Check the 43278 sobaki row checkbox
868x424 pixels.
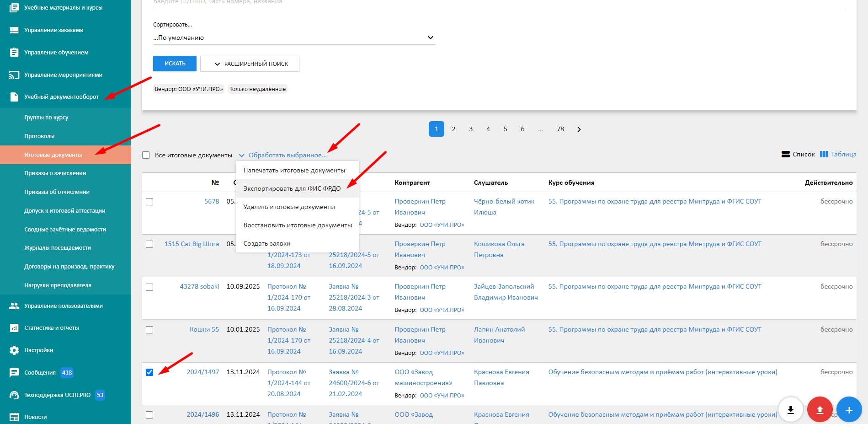[x=149, y=287]
